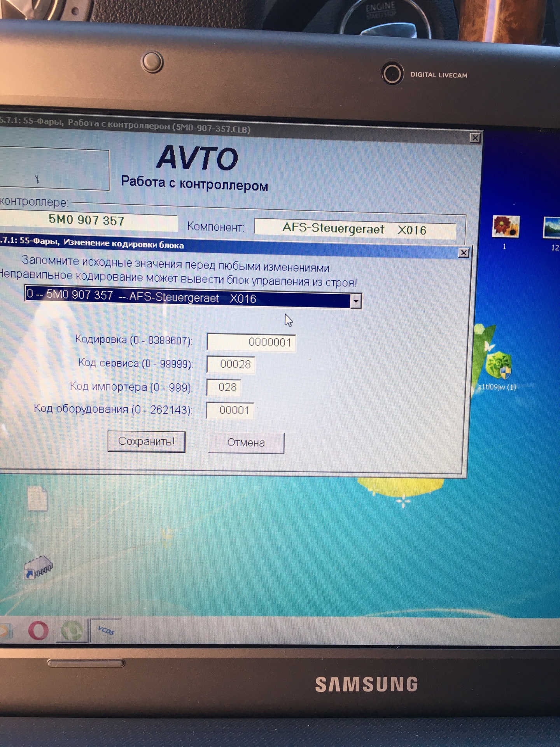Select the chip-shaped shortcut desktop icon

point(38,570)
